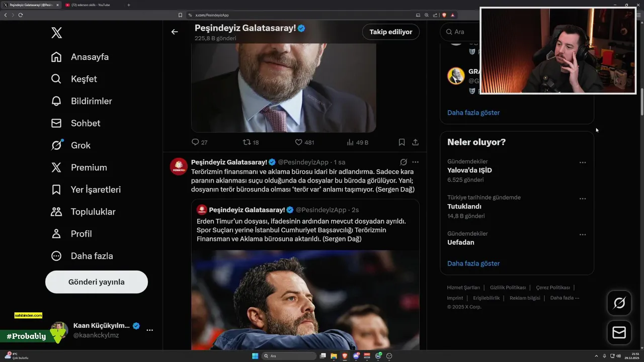The width and height of the screenshot is (644, 362).
Task: Click Daha fazla göster under Neler oluyor
Action: click(x=473, y=263)
